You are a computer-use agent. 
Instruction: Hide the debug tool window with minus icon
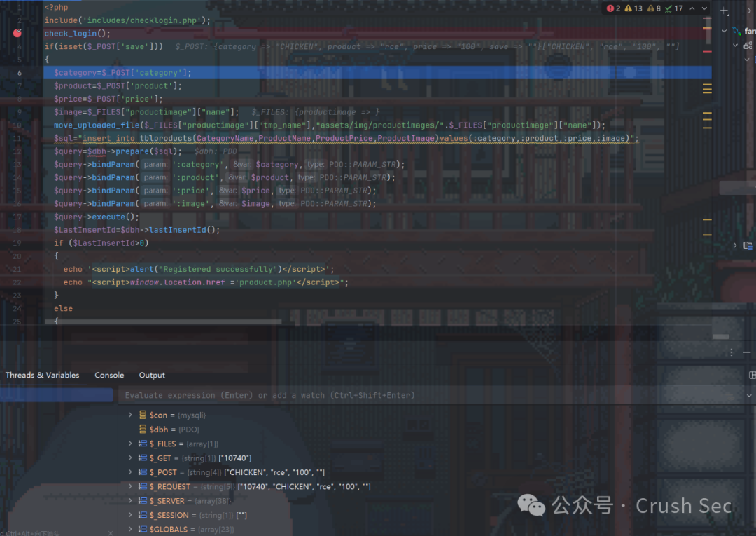(747, 352)
